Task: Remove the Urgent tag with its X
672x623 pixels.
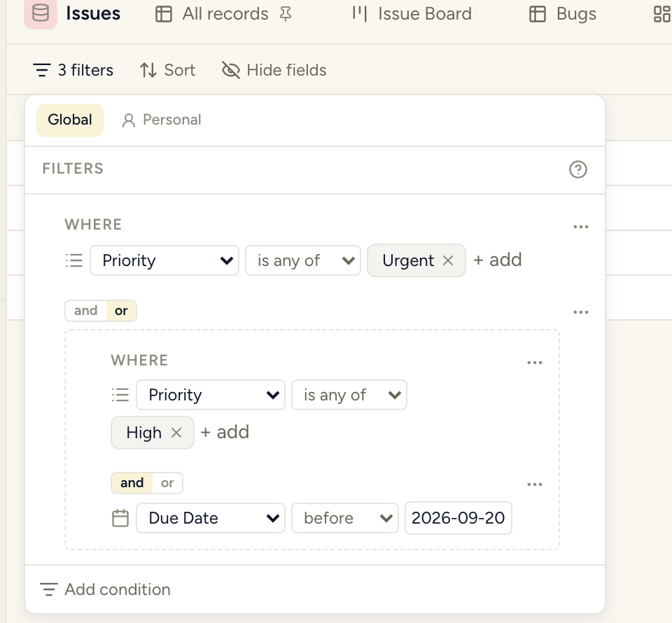Action: pyautogui.click(x=448, y=260)
